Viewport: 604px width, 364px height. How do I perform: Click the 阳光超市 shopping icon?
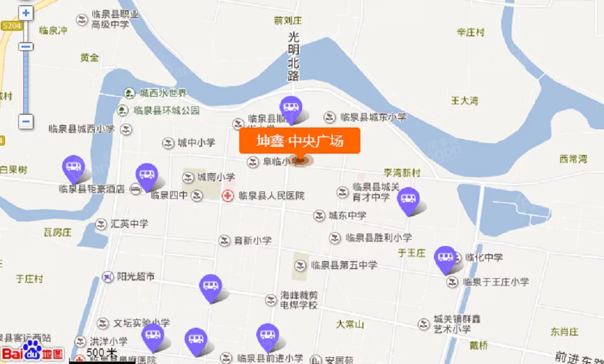click(107, 277)
